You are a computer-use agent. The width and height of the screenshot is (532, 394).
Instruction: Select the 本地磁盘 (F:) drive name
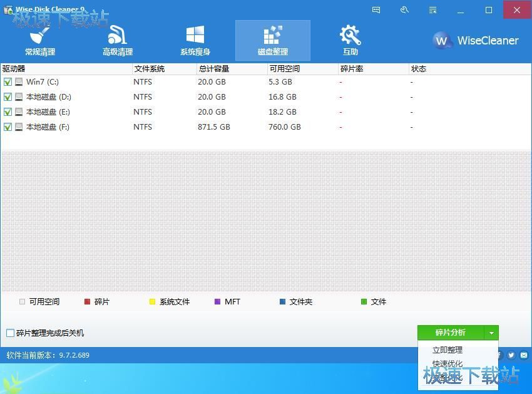tap(48, 127)
